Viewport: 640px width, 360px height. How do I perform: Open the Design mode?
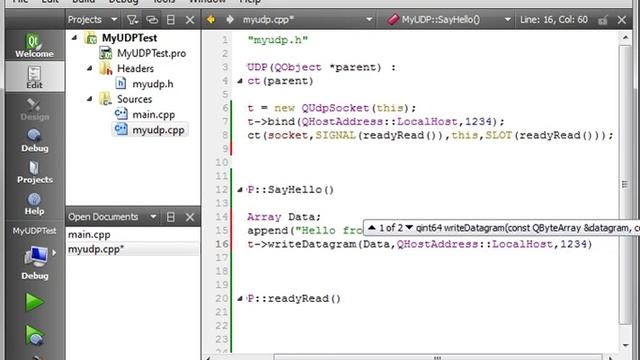click(34, 109)
